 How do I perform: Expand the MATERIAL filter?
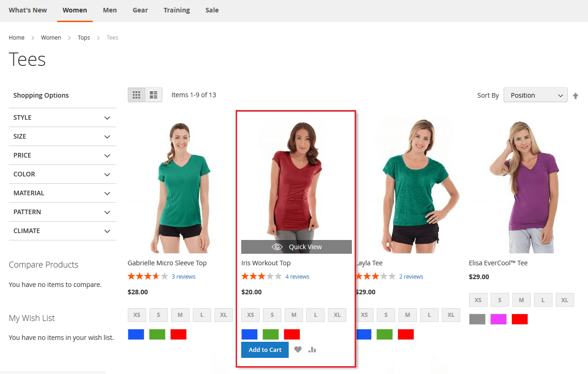click(62, 193)
